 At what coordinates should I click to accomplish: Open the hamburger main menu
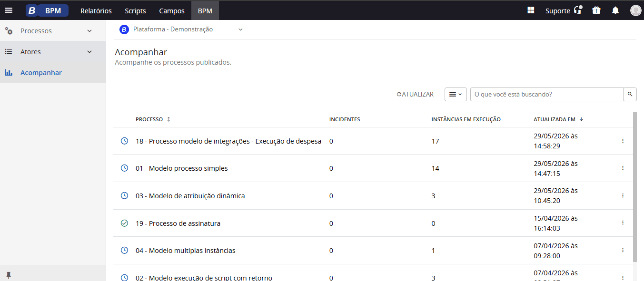click(x=9, y=10)
